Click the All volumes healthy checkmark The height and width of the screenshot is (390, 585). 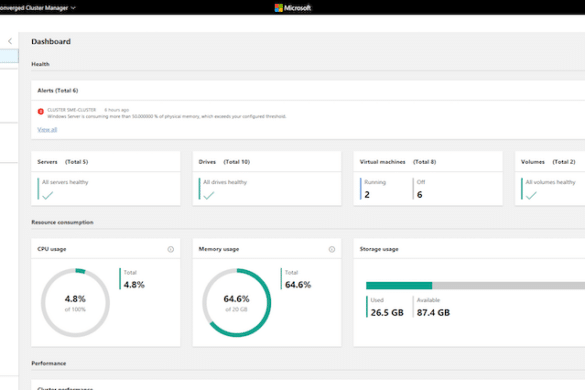pos(531,195)
